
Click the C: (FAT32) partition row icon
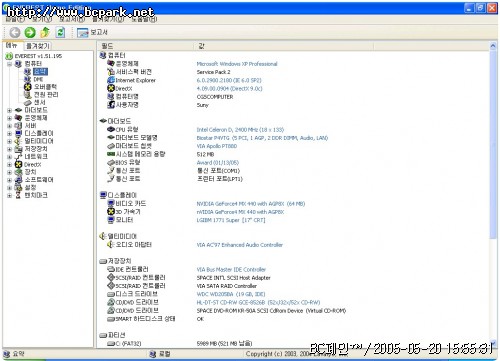click(x=111, y=343)
